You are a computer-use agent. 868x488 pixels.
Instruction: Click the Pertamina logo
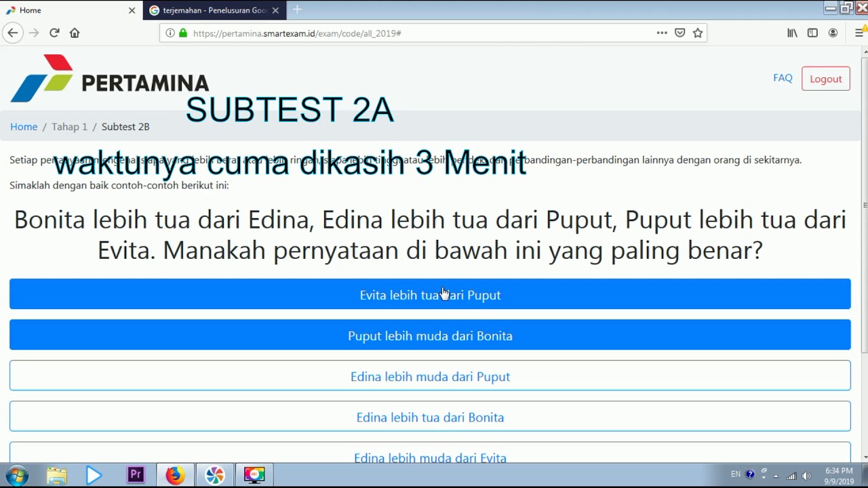pyautogui.click(x=109, y=78)
